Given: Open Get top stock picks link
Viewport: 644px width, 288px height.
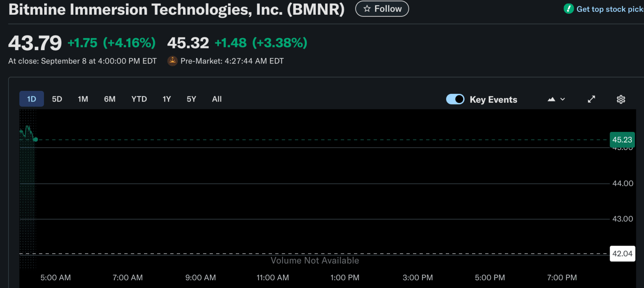Looking at the screenshot, I should click(x=609, y=9).
